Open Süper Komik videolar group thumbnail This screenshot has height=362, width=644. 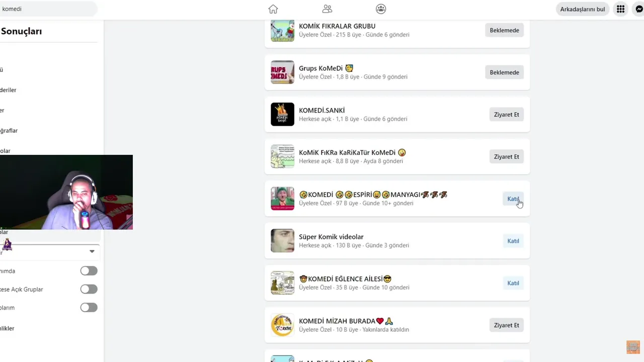coord(282,241)
